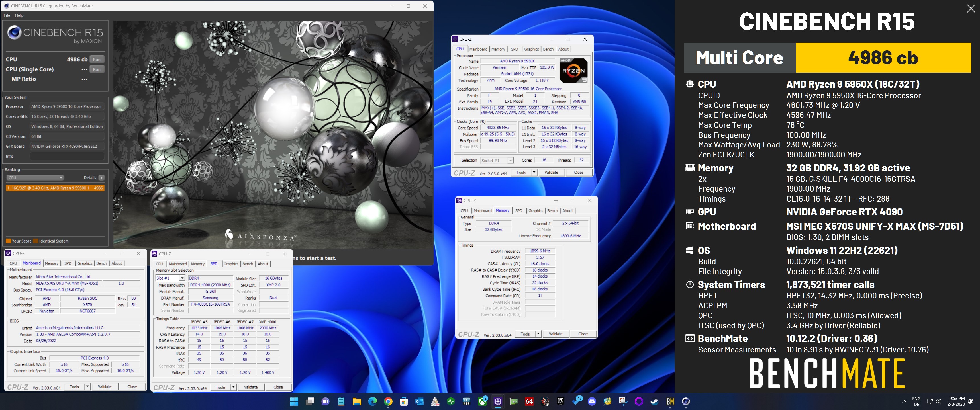Viewport: 980px width, 410px height.
Task: Switch to the Bench tab in the CPU-Z CPU window
Action: (x=548, y=49)
